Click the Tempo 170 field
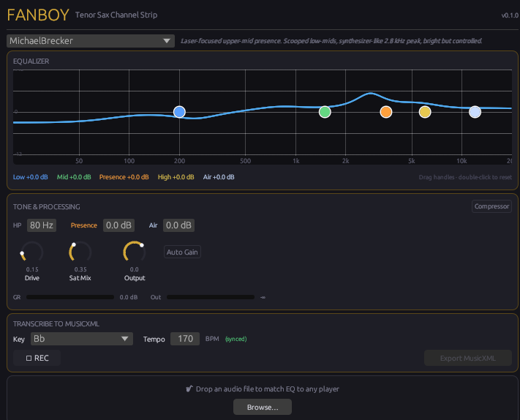The width and height of the screenshot is (520, 420). 185,339
